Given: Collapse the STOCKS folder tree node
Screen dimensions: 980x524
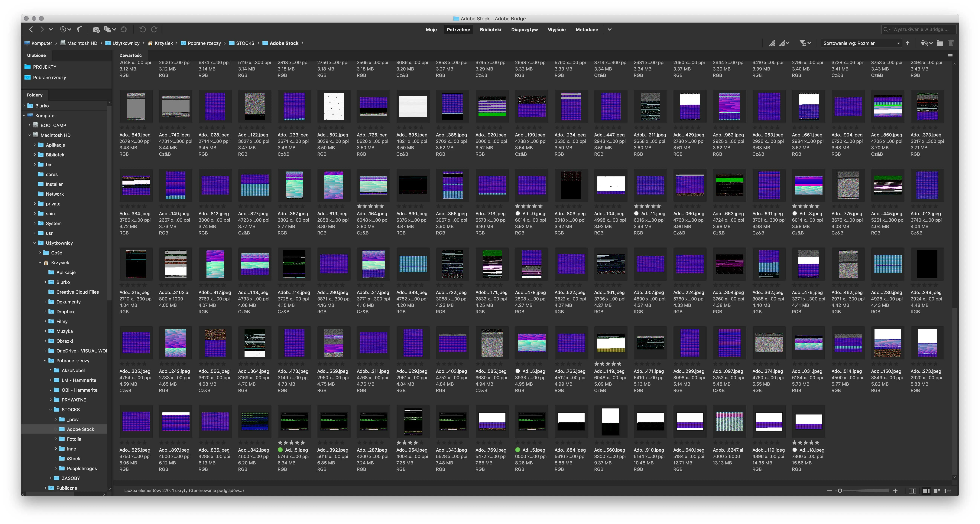Looking at the screenshot, I should [51, 410].
